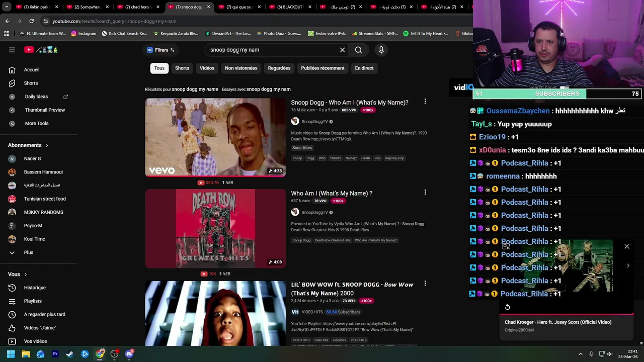Expand the miniplayer to full page
The height and width of the screenshot is (362, 644).
point(506,246)
